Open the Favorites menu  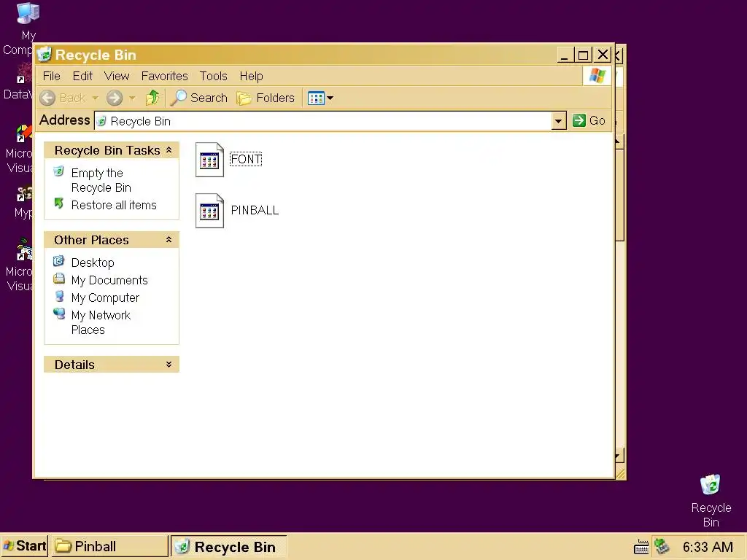(x=164, y=76)
